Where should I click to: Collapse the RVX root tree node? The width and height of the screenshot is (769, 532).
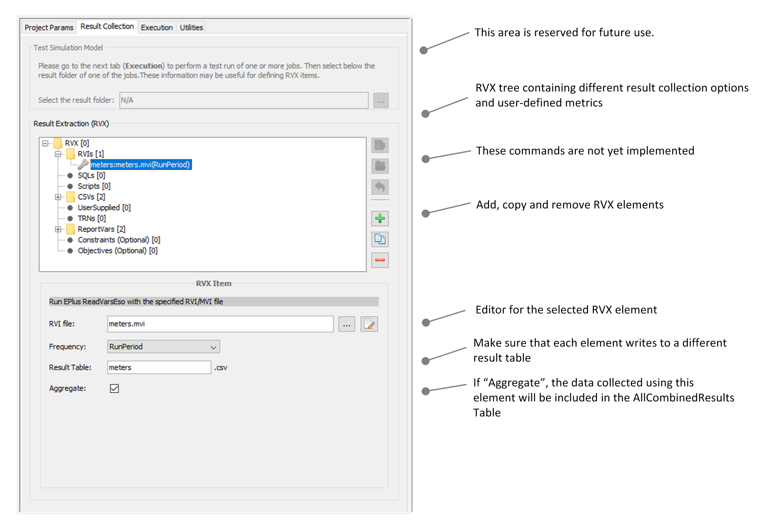[x=45, y=143]
